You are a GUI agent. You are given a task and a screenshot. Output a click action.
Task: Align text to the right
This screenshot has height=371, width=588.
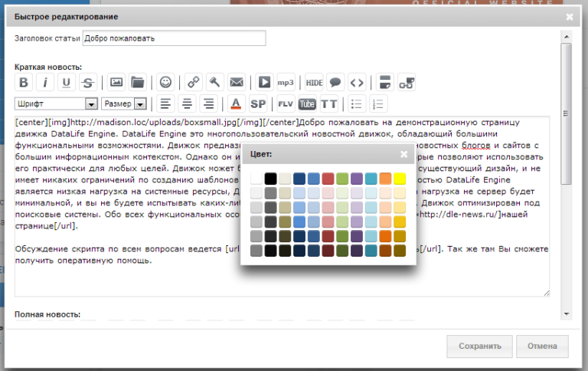pos(208,103)
